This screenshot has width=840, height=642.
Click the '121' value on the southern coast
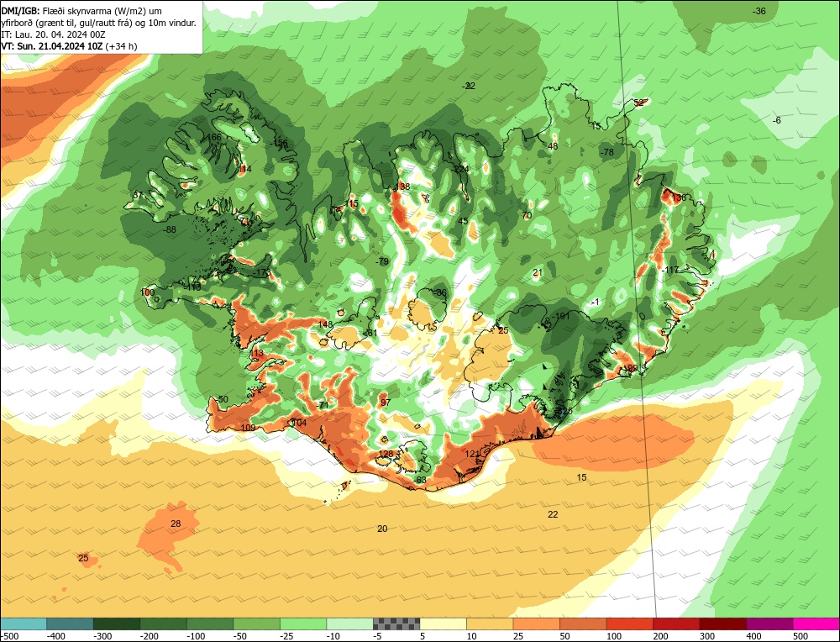tap(472, 454)
